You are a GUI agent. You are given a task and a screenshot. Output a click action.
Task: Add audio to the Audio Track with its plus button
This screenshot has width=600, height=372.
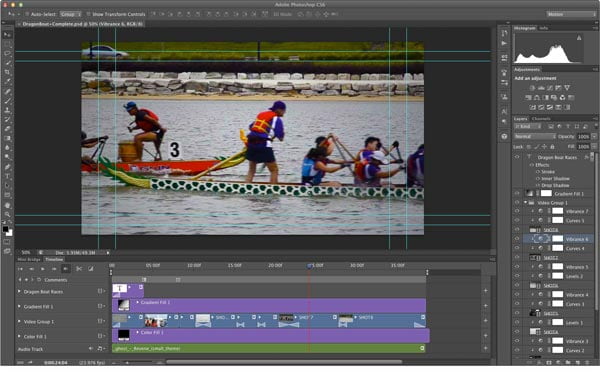click(x=485, y=348)
